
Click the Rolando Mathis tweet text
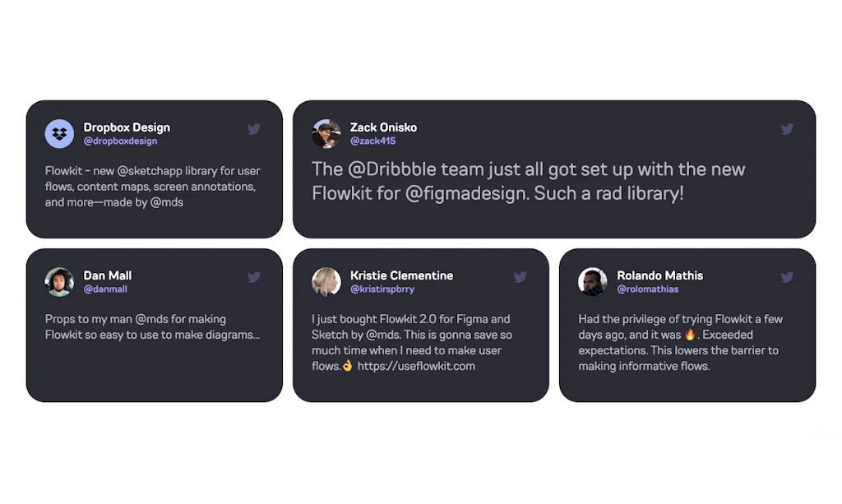point(681,342)
